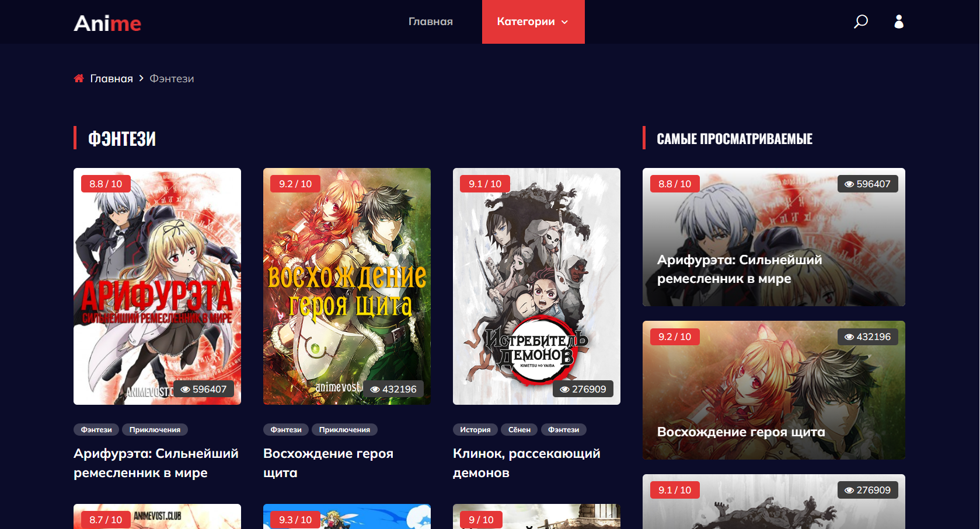Open Арифурэта card in Самые просматриваемые sidebar

(774, 237)
